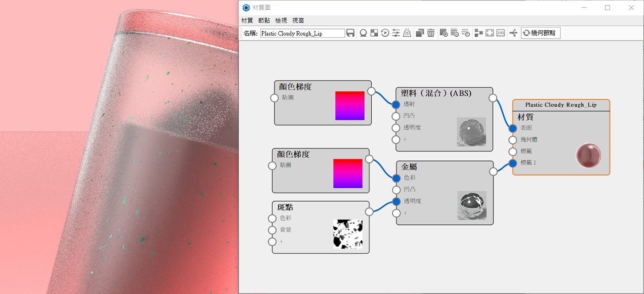This screenshot has width=644, height=294.
Task: Click the 表面 socket on 材質 node
Action: [x=513, y=128]
